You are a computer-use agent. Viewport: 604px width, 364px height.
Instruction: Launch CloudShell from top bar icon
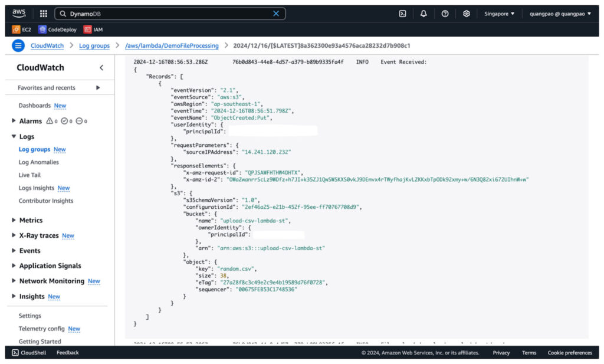tap(402, 14)
